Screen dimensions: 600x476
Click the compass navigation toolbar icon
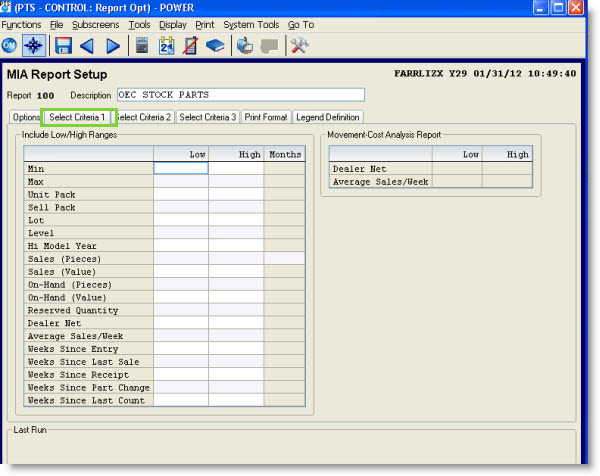point(34,46)
